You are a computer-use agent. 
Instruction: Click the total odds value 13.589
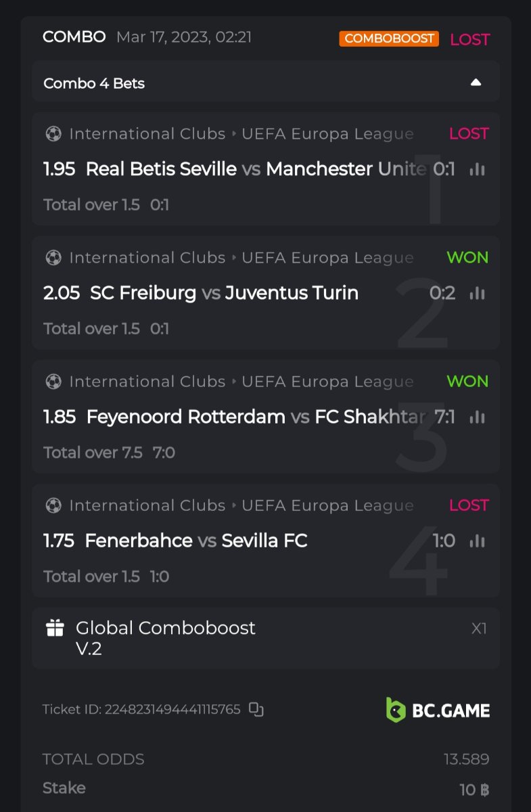[466, 759]
